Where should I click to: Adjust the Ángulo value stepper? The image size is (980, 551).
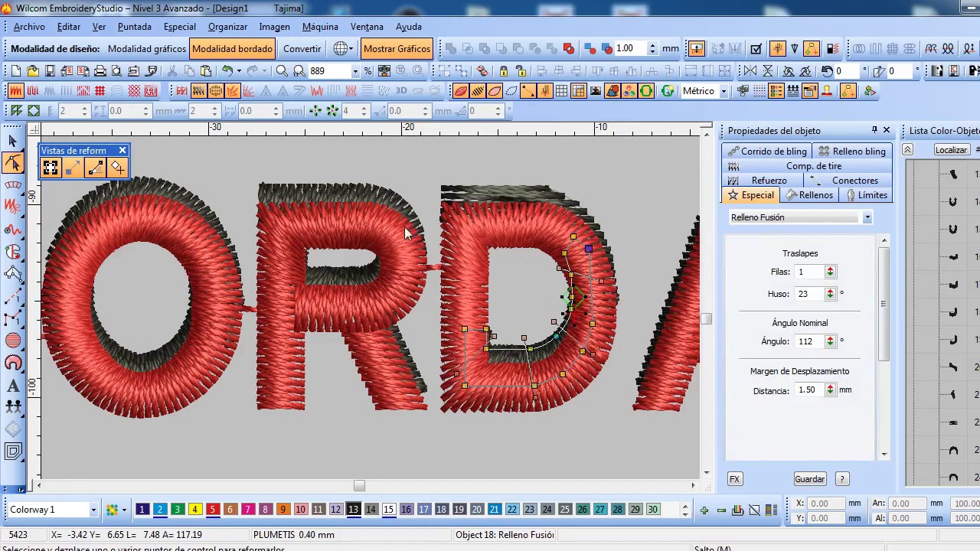(831, 341)
